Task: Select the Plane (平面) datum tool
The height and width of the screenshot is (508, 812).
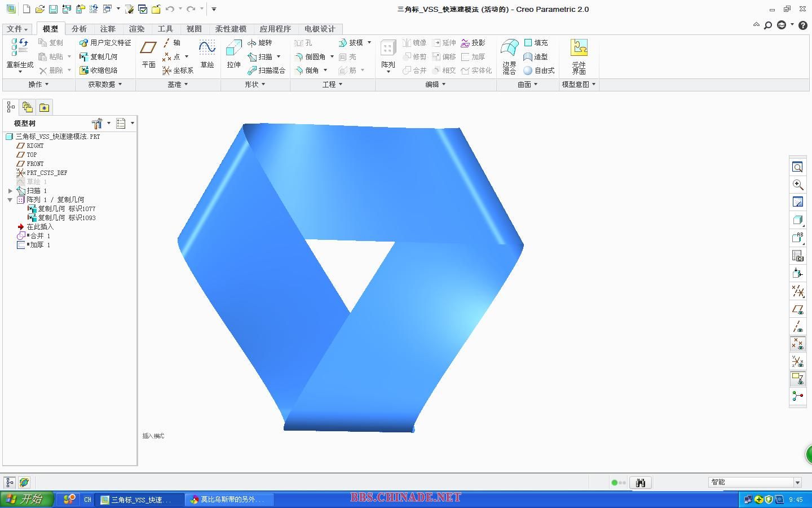Action: pos(149,55)
